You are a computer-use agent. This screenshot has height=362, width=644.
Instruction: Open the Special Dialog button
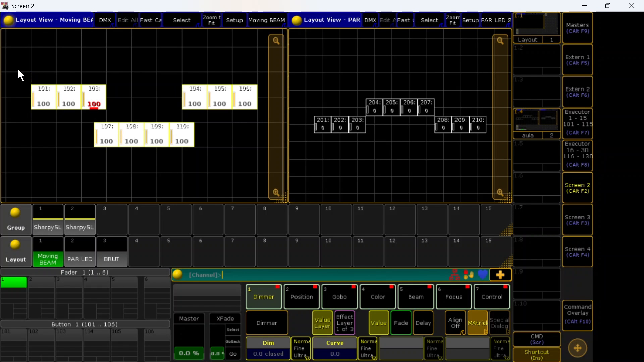(499, 323)
